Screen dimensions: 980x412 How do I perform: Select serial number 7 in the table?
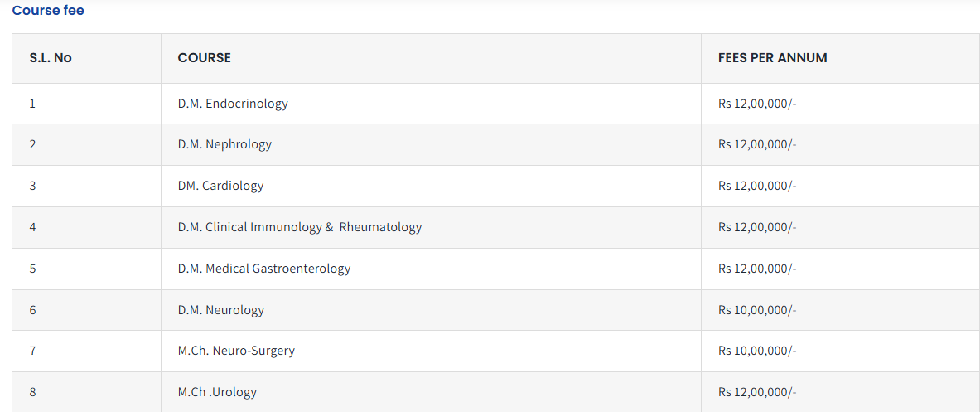32,351
